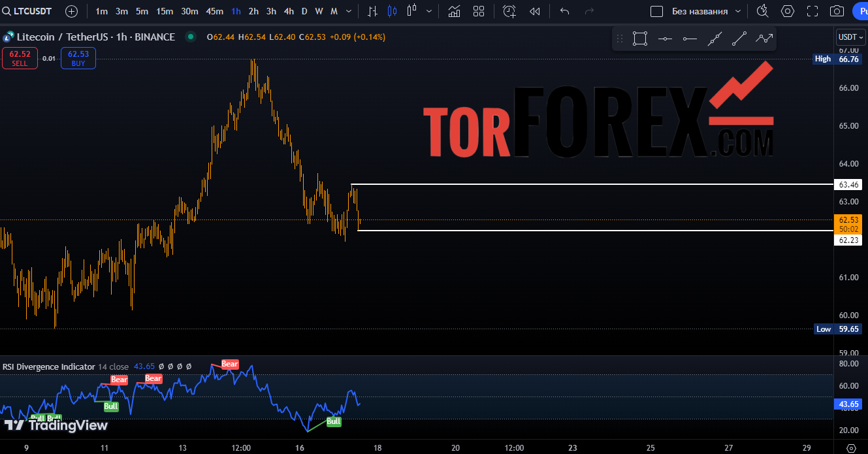Open the USDT currency dropdown
Image resolution: width=868 pixels, height=454 pixels.
[851, 37]
